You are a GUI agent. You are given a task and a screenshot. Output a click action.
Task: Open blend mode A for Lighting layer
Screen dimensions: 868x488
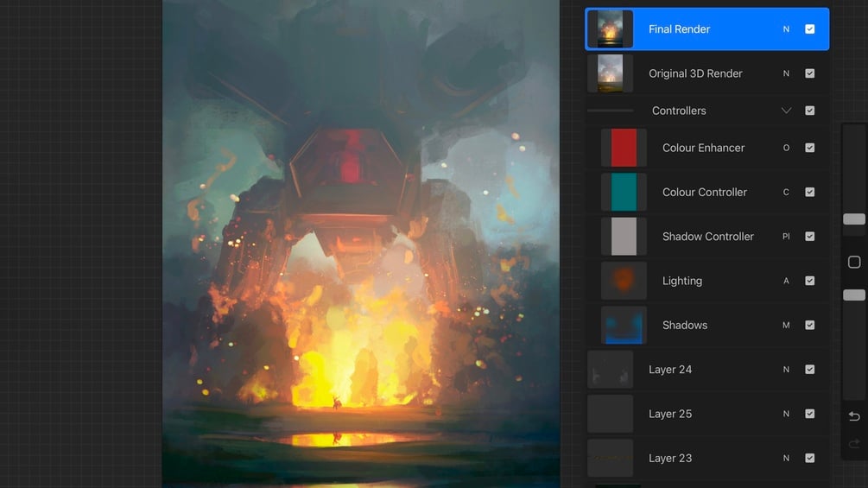(786, 281)
